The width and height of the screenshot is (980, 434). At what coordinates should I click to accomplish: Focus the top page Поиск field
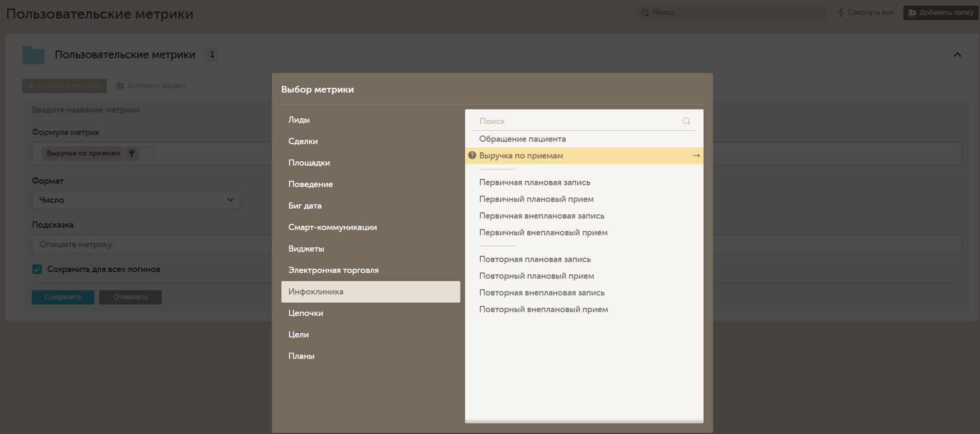point(731,12)
